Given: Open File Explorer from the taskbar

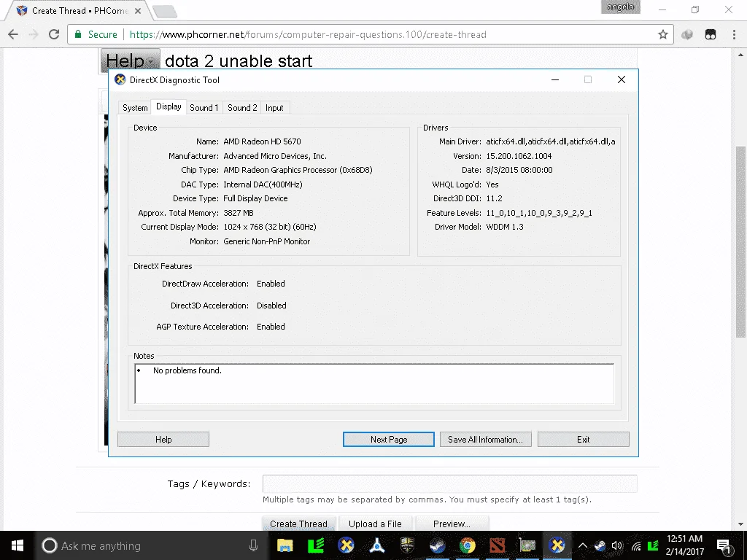Looking at the screenshot, I should pos(285,545).
